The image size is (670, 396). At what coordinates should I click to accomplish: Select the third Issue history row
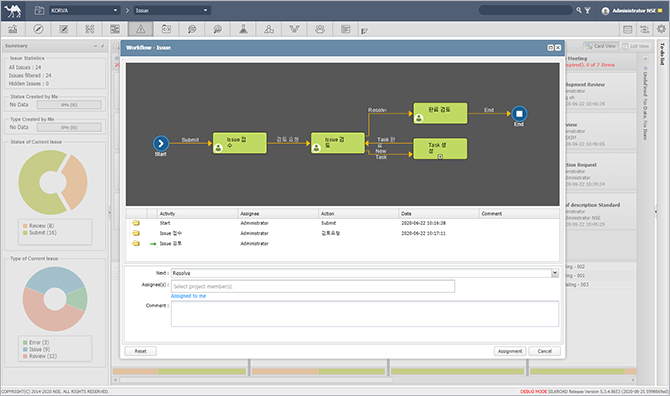(x=343, y=243)
